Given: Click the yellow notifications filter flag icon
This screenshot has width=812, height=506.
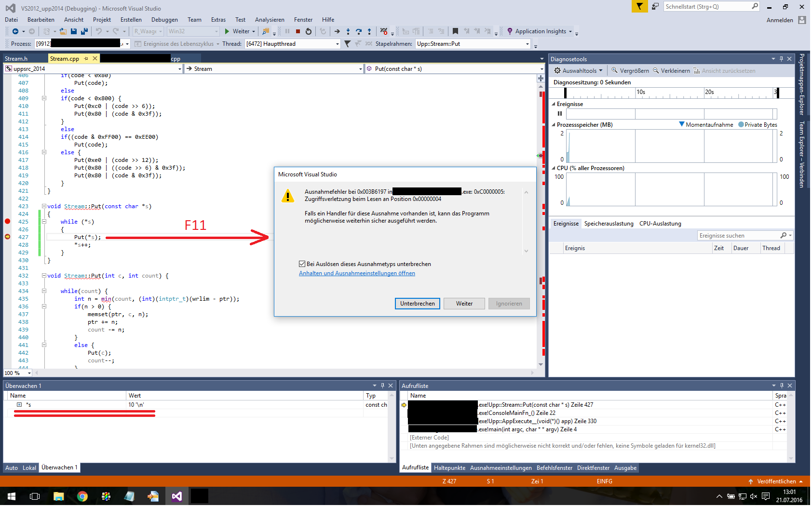Looking at the screenshot, I should tap(639, 6).
